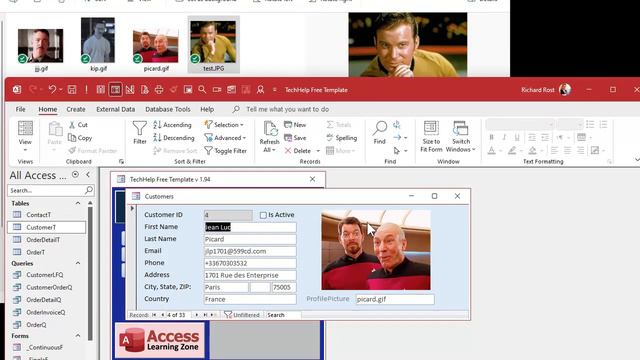Collapse the Forms group in navigation pane
Viewport: 640px width, 360px height.
(78, 336)
